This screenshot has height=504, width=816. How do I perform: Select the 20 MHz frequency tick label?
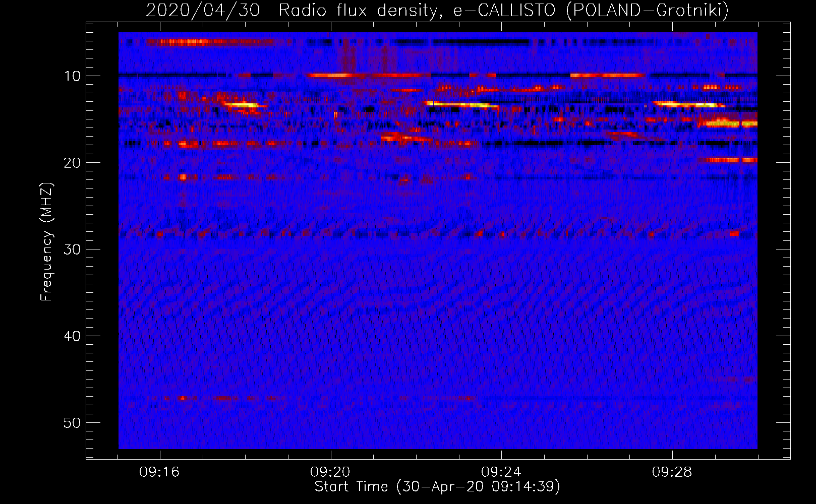[73, 163]
